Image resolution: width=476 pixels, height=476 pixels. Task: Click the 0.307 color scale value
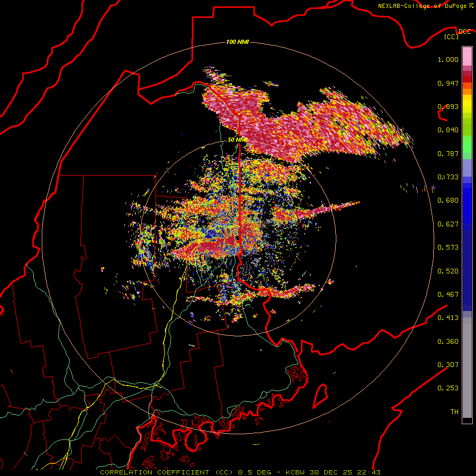pos(448,365)
